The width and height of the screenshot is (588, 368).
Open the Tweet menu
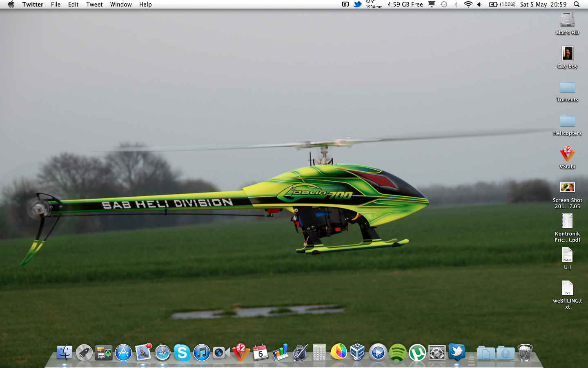pyautogui.click(x=94, y=4)
